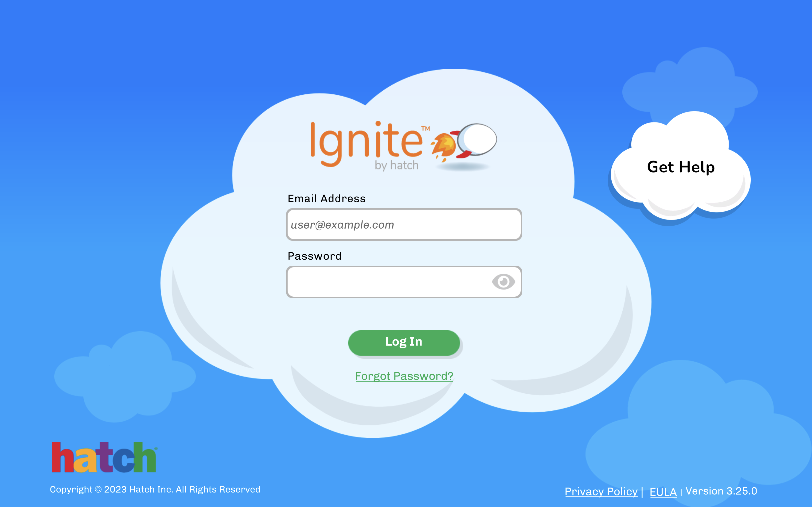Image resolution: width=812 pixels, height=507 pixels.
Task: Click the Email Address label
Action: point(327,199)
